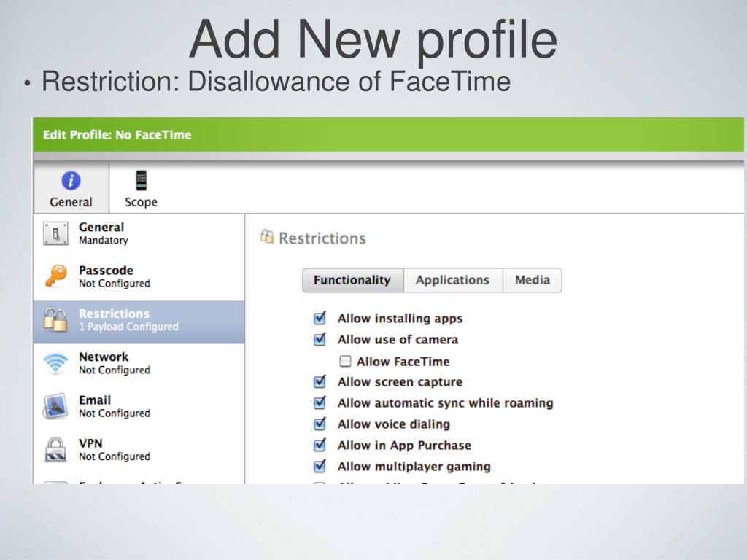
Task: Uncheck Allow screen capture
Action: (320, 381)
